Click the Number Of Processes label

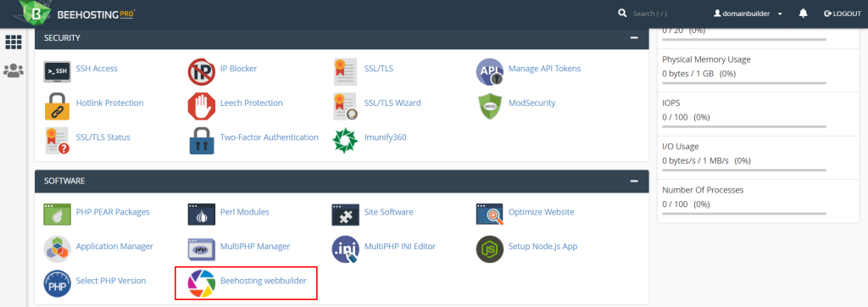click(x=703, y=189)
